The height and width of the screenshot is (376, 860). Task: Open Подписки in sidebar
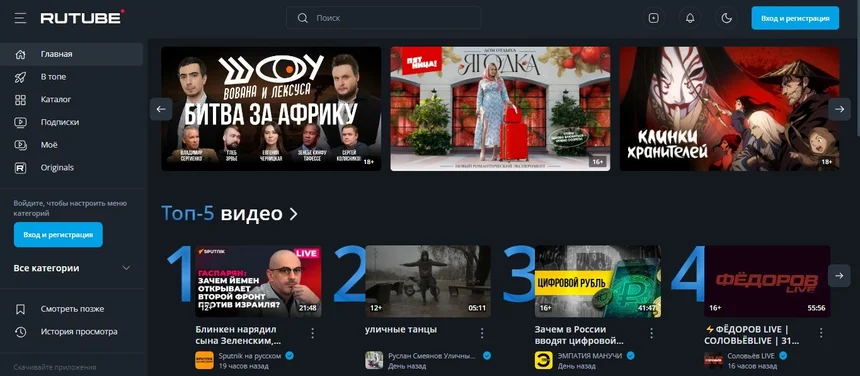pyautogui.click(x=71, y=122)
